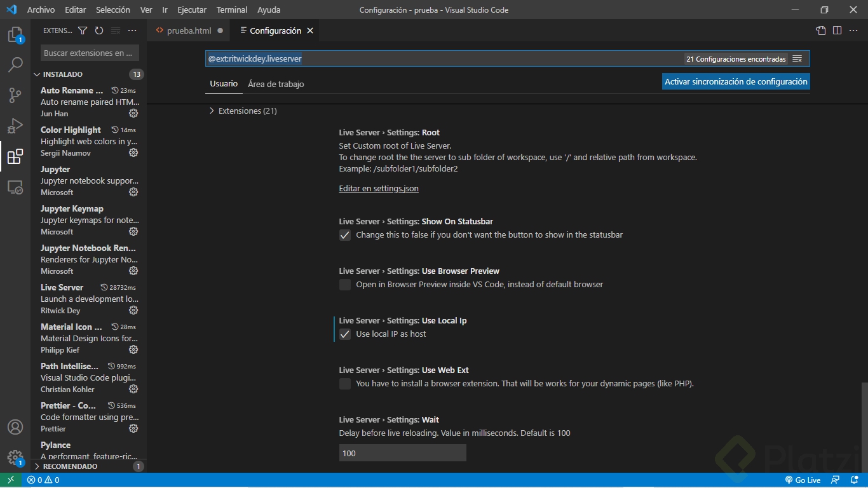Open the Search view icon

(15, 65)
